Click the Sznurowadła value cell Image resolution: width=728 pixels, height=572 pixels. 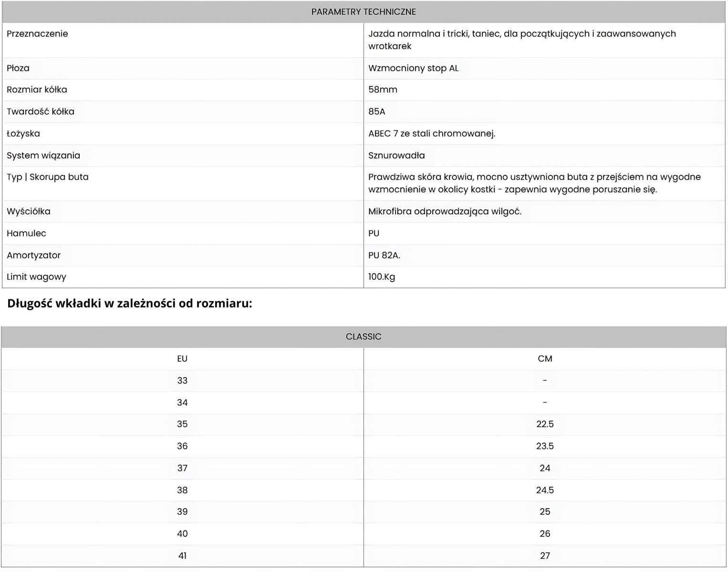point(396,155)
